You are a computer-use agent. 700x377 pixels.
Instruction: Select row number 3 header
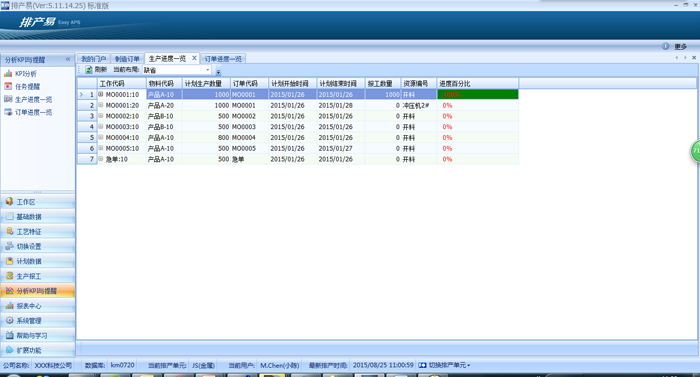click(x=88, y=116)
